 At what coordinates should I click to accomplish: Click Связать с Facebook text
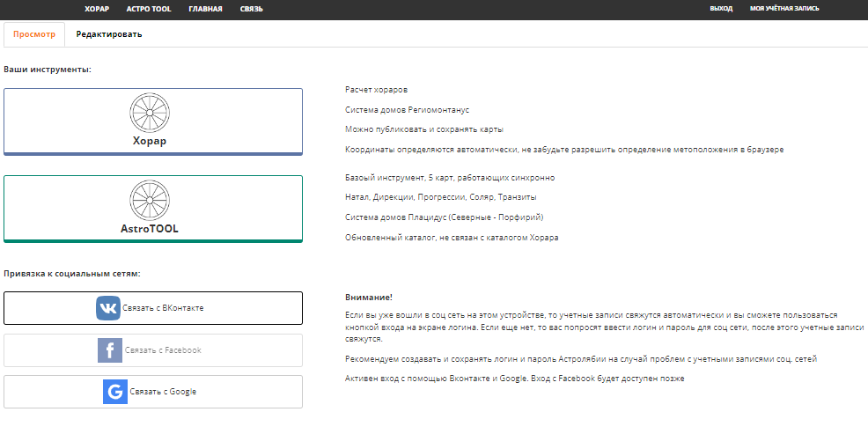coord(163,349)
